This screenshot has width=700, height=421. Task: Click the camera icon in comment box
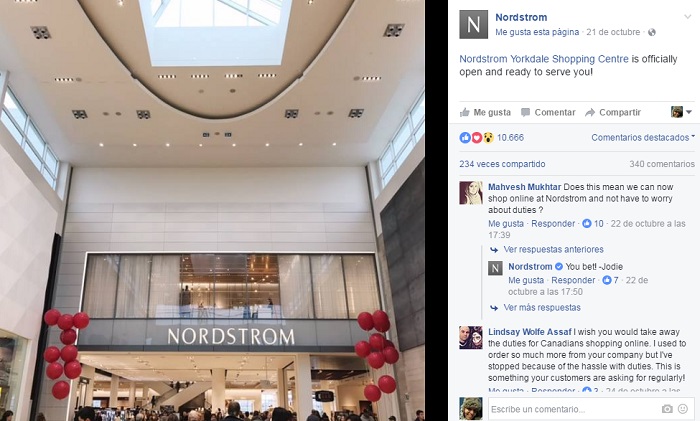point(667,408)
